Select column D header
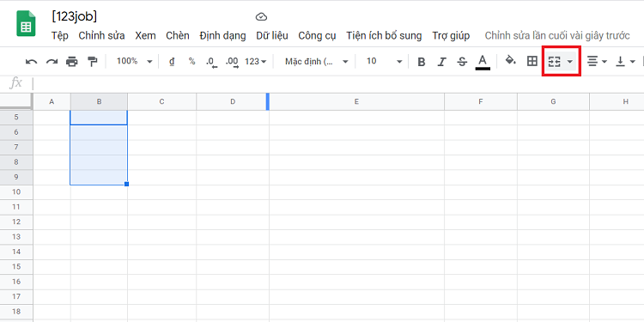This screenshot has height=322, width=644. [x=233, y=101]
